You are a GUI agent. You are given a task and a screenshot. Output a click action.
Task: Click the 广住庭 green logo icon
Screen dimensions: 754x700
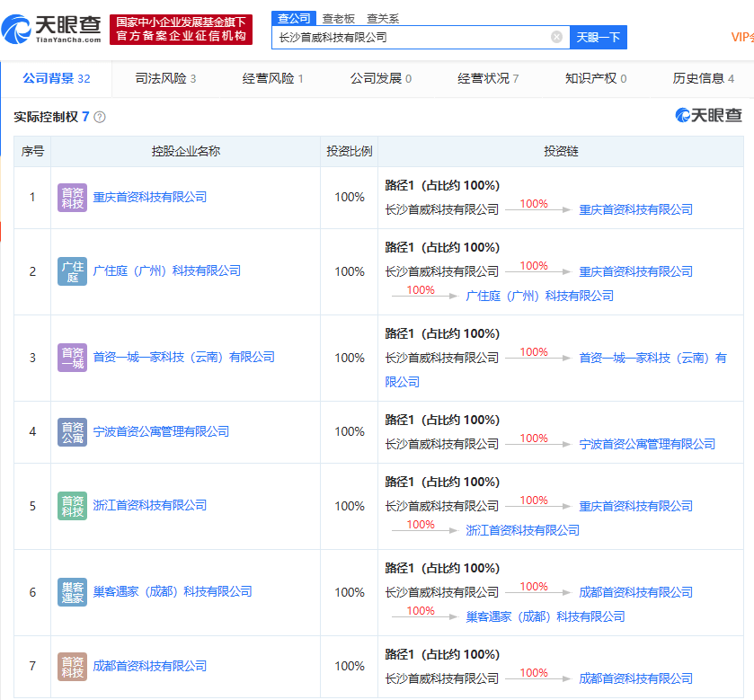click(x=73, y=271)
